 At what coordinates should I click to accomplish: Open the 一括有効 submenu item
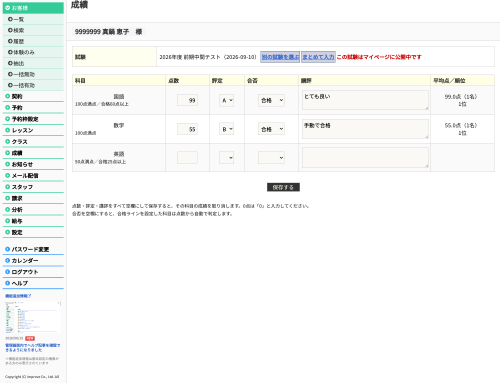pyautogui.click(x=33, y=85)
